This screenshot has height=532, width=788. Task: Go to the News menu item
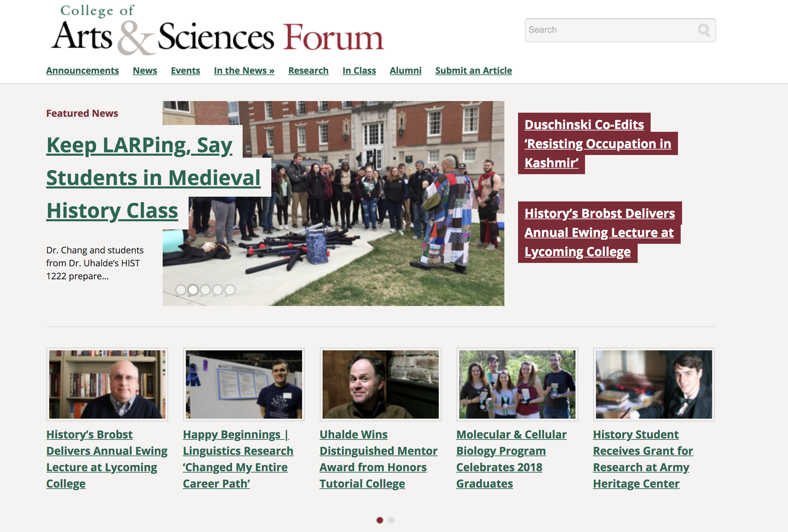(x=145, y=71)
